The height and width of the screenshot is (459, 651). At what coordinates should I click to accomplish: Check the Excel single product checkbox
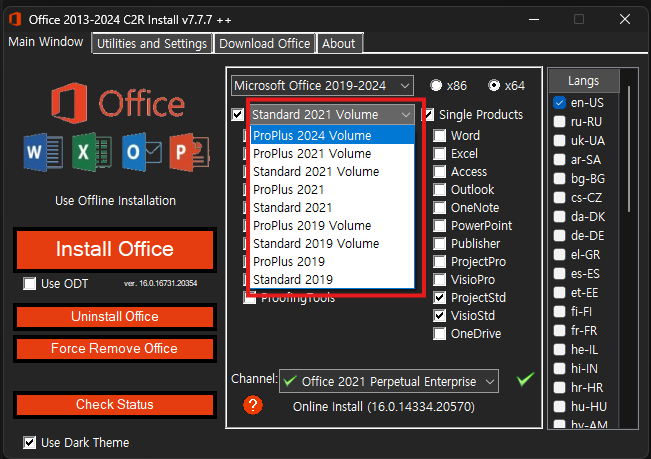coord(439,154)
